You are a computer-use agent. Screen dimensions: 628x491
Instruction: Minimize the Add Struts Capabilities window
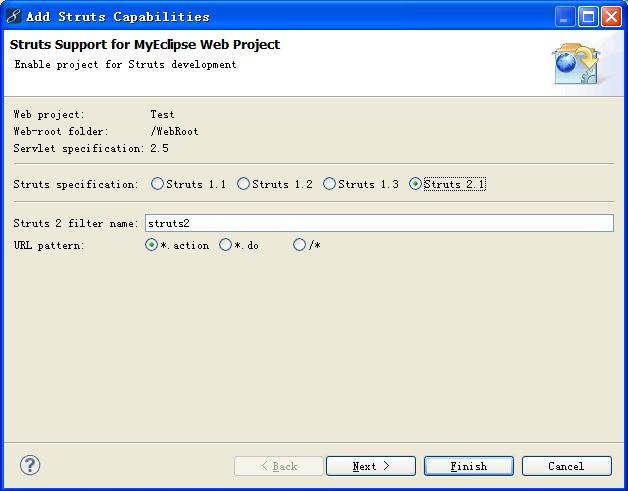point(564,17)
